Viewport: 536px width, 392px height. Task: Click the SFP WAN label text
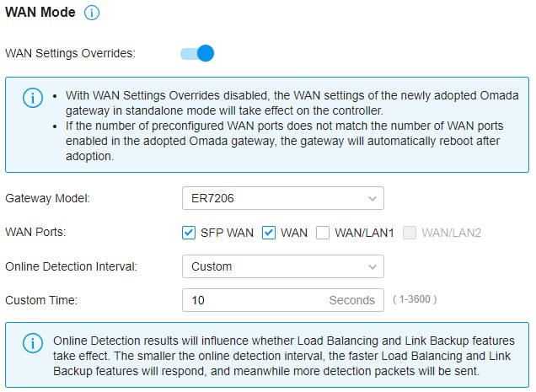pos(227,233)
